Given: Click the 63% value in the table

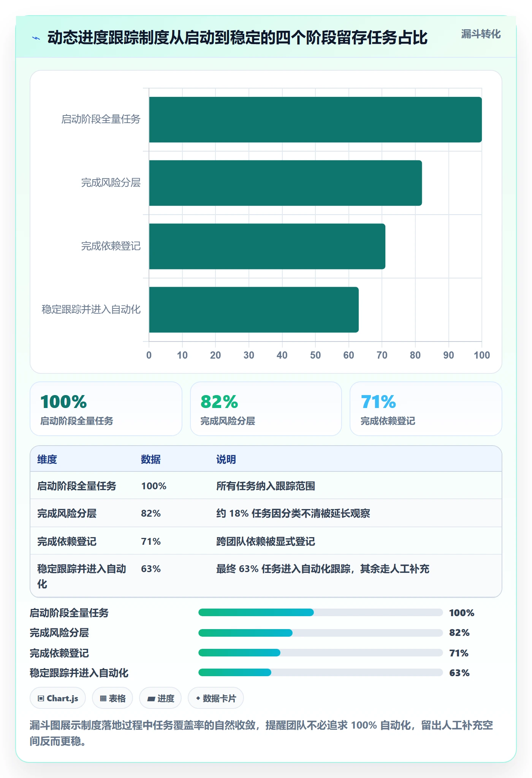Looking at the screenshot, I should pos(151,569).
